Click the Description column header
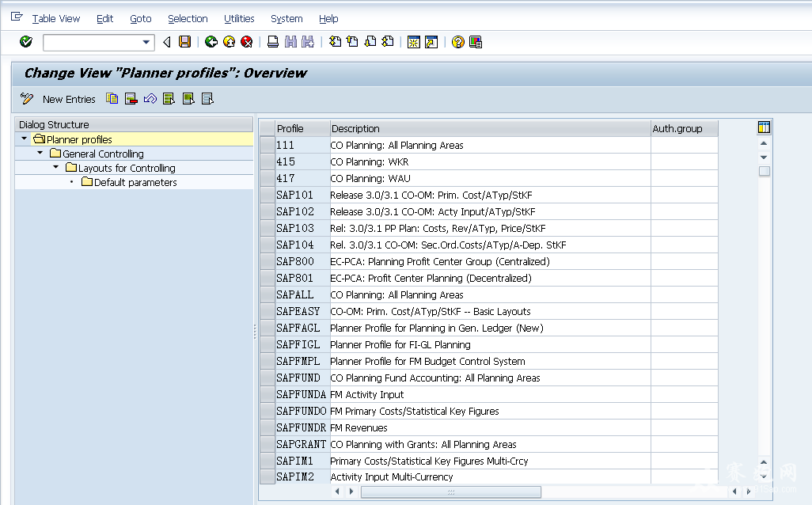 pos(491,128)
